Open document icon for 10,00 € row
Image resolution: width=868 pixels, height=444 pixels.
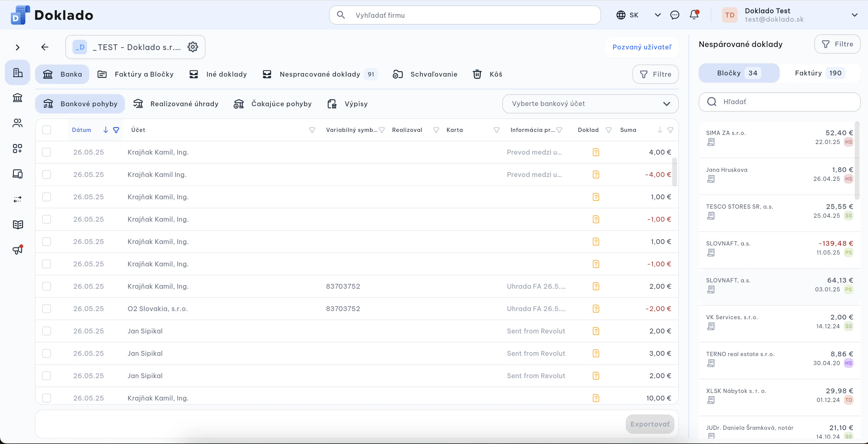click(x=596, y=398)
